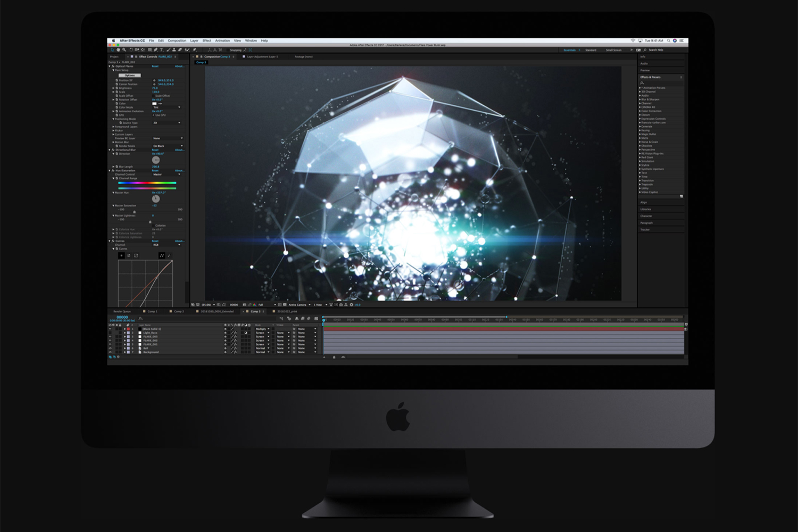Click the Color eyedropper in Optical Flares
Viewport: 798px width, 532px height.
click(160, 104)
